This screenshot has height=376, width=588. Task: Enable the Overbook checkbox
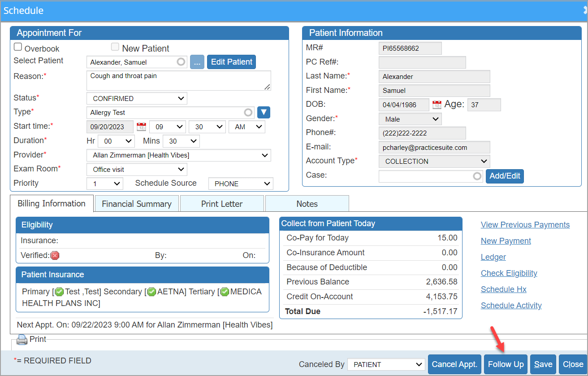tap(18, 47)
